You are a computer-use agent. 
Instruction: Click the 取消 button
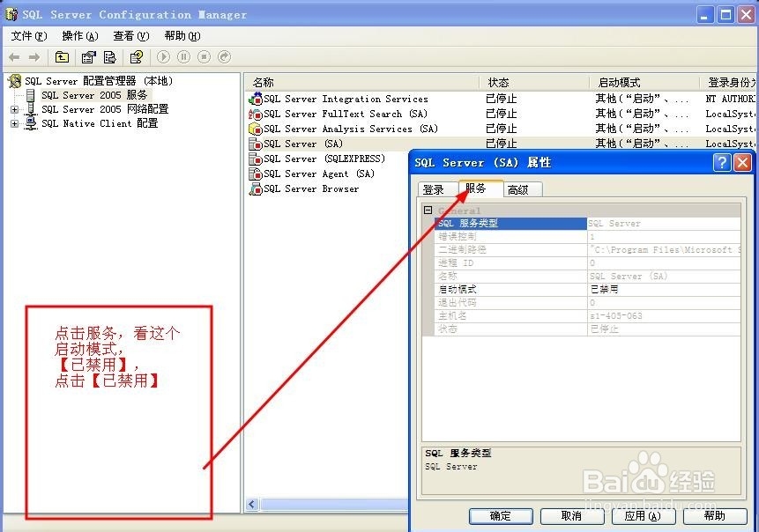(571, 516)
